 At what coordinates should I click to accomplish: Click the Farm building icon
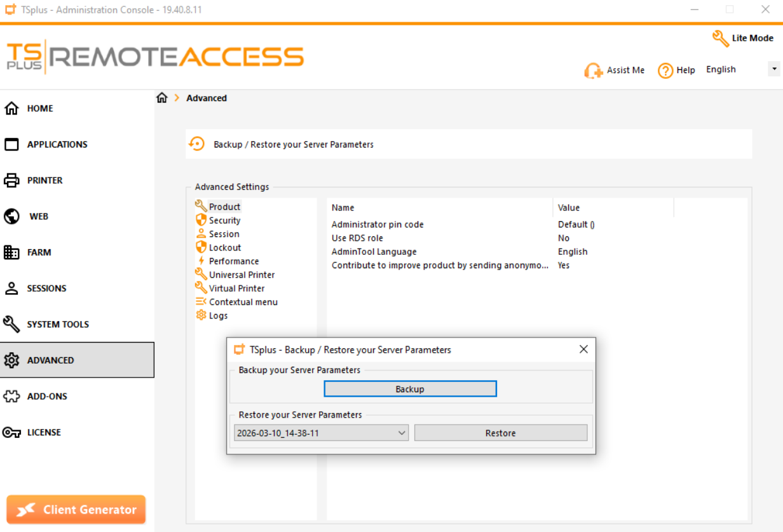coord(11,252)
